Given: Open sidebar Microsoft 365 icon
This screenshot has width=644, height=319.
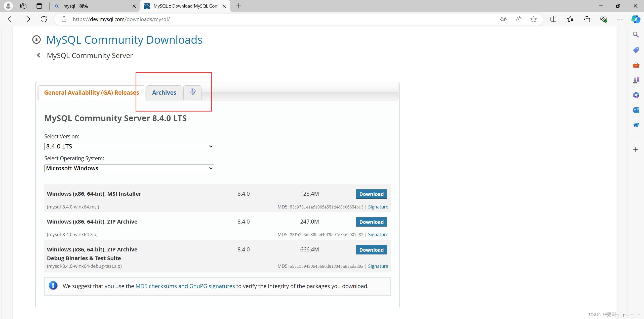Looking at the screenshot, I should pyautogui.click(x=636, y=95).
